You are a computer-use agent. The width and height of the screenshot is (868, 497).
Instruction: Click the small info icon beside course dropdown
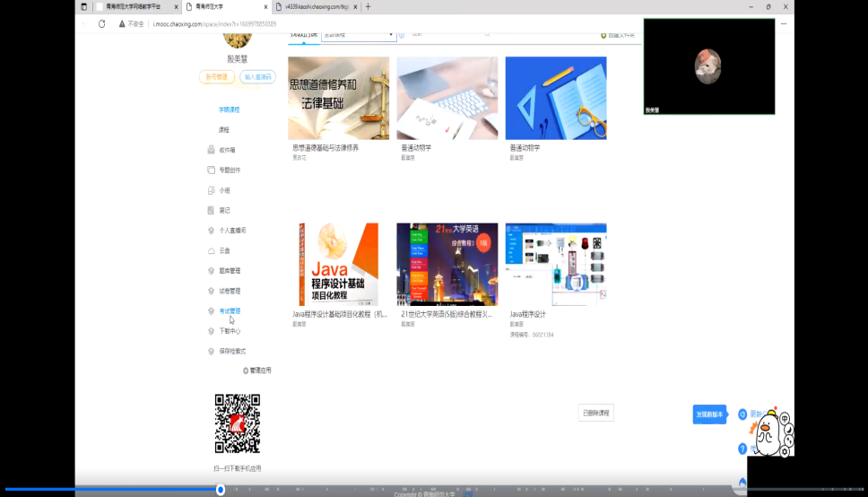(402, 35)
